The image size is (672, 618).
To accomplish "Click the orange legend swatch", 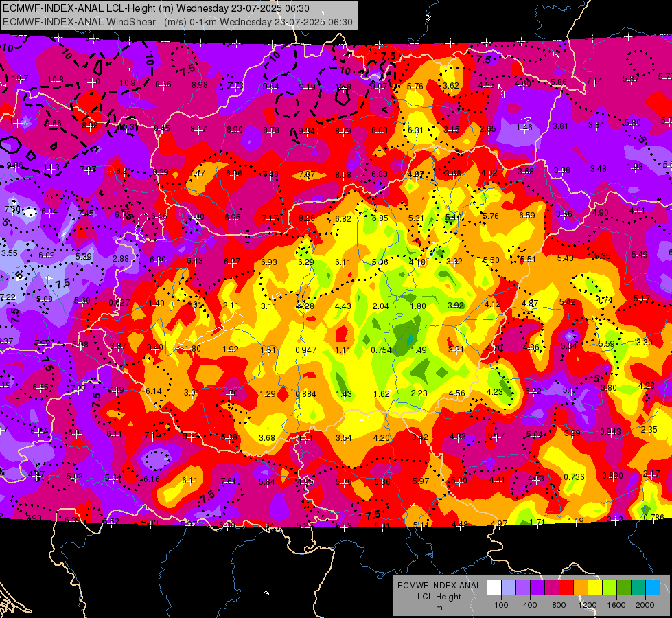I will tap(581, 587).
